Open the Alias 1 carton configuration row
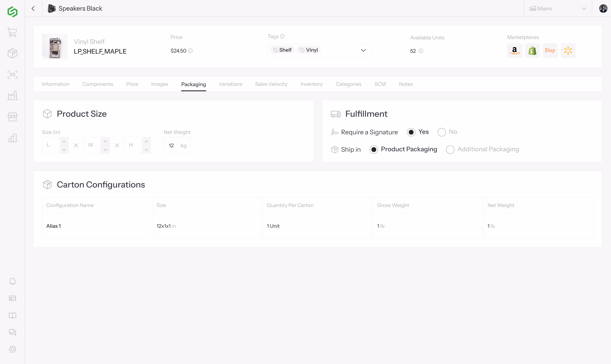 pos(53,226)
